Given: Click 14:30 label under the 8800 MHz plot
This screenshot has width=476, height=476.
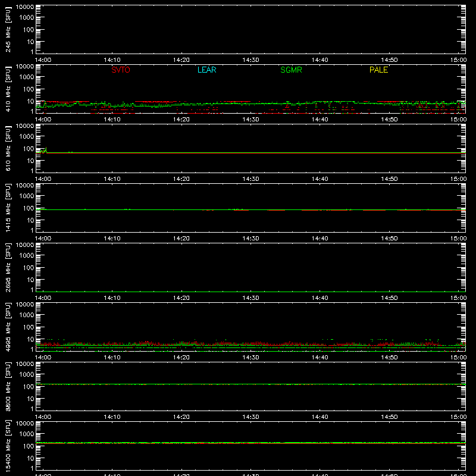Looking at the screenshot, I should (250, 417).
